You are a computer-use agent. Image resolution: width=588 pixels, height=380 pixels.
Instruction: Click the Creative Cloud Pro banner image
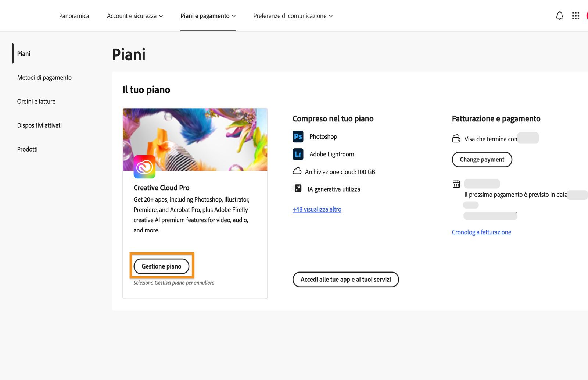[195, 139]
